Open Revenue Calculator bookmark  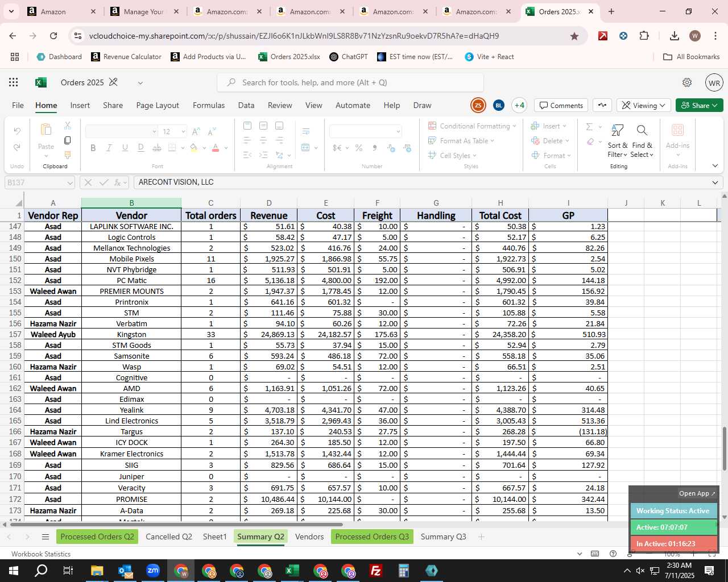(x=126, y=57)
